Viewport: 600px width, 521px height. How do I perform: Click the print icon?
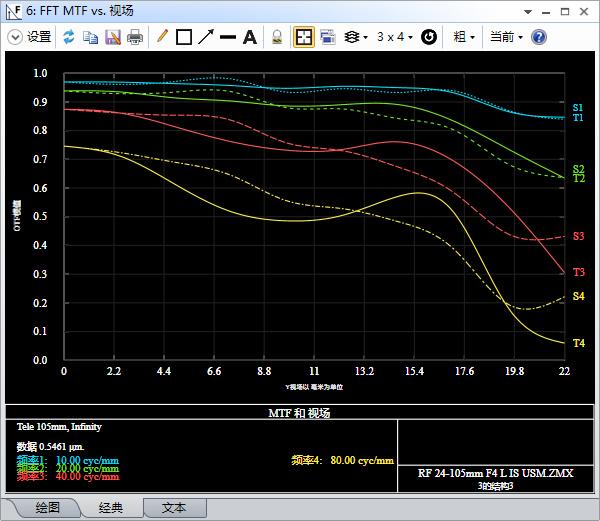pos(135,37)
